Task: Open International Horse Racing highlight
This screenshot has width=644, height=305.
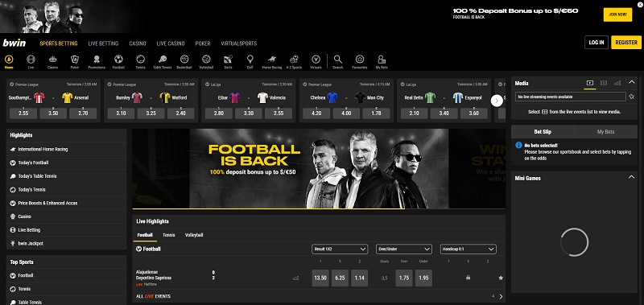Action: (67, 149)
